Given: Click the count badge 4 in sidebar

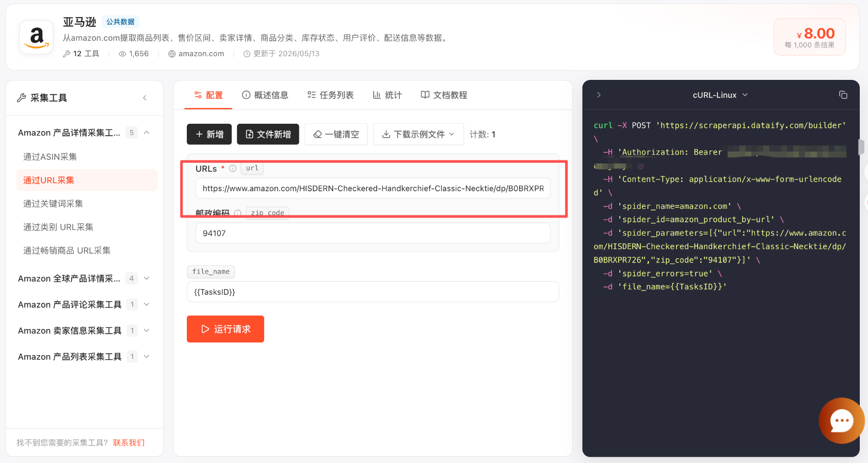Looking at the screenshot, I should [x=132, y=278].
